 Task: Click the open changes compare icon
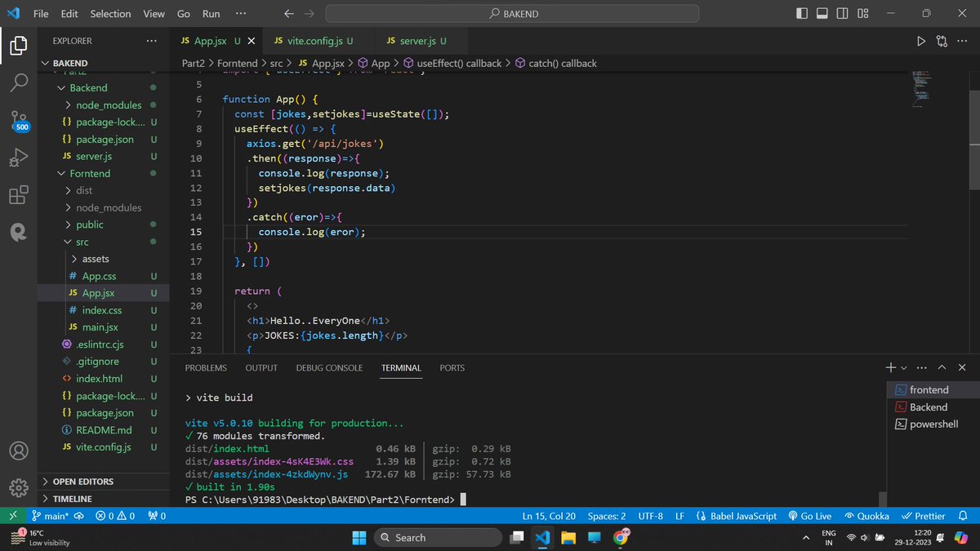pyautogui.click(x=942, y=41)
